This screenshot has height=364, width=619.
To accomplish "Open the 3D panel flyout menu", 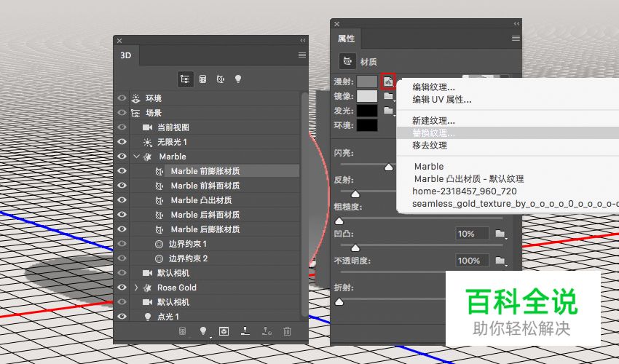I will pos(302,55).
